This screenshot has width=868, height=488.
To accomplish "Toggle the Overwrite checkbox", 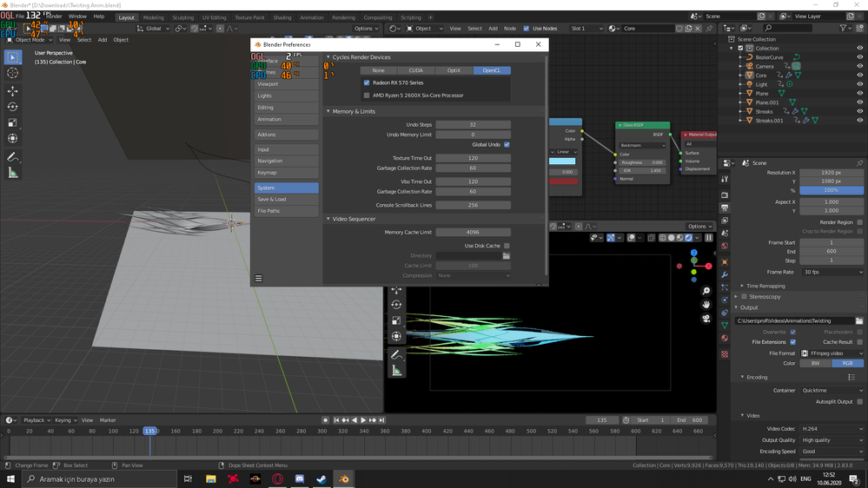I will point(792,332).
